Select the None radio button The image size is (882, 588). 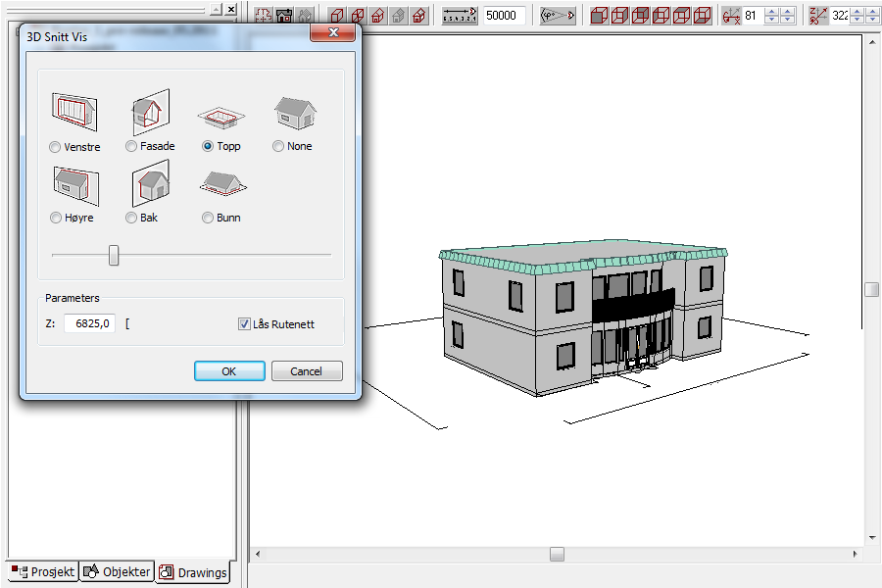pyautogui.click(x=278, y=146)
